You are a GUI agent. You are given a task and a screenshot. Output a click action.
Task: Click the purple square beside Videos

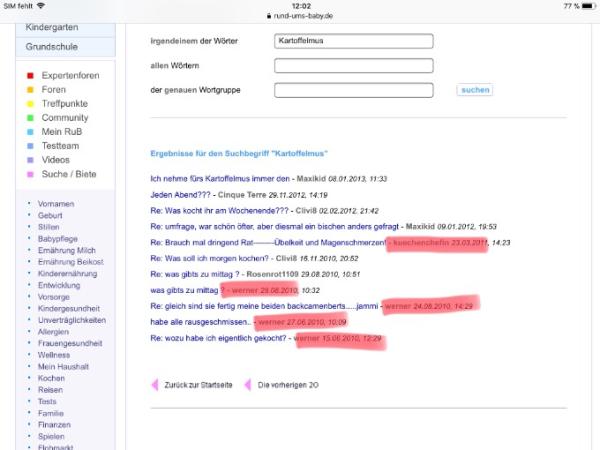coord(30,160)
